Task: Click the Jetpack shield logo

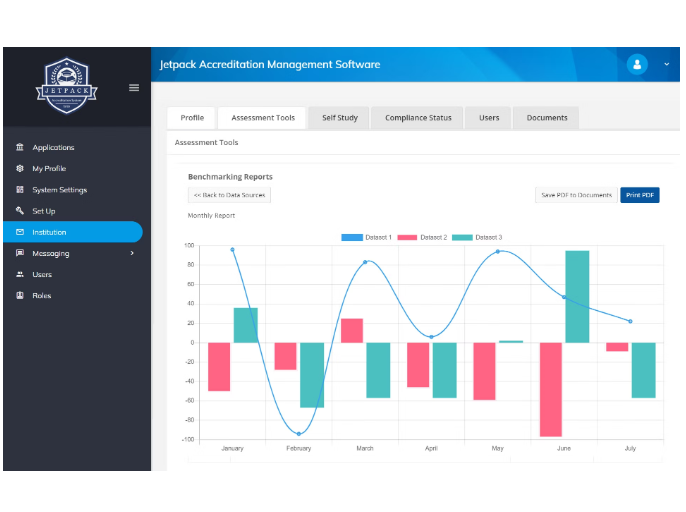Action: [x=66, y=86]
